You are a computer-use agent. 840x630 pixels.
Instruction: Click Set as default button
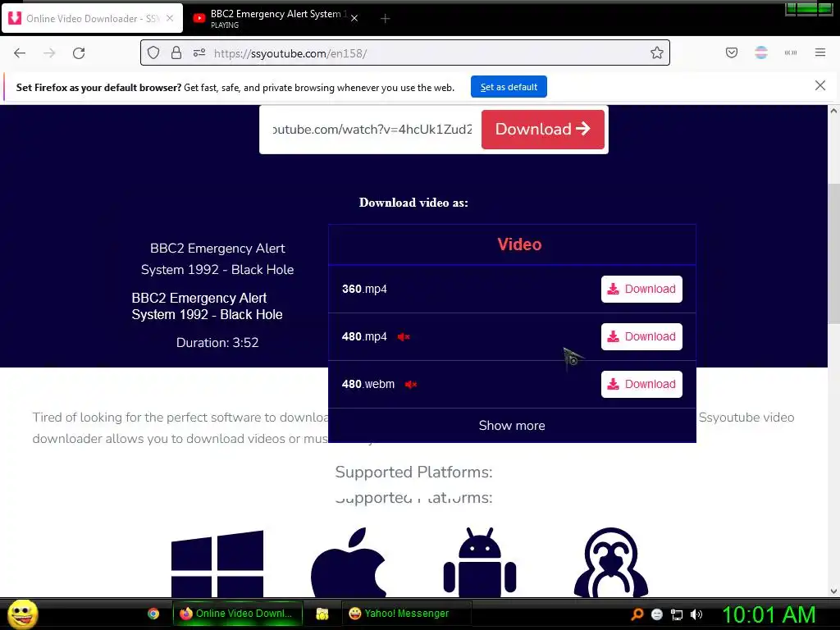pyautogui.click(x=509, y=87)
